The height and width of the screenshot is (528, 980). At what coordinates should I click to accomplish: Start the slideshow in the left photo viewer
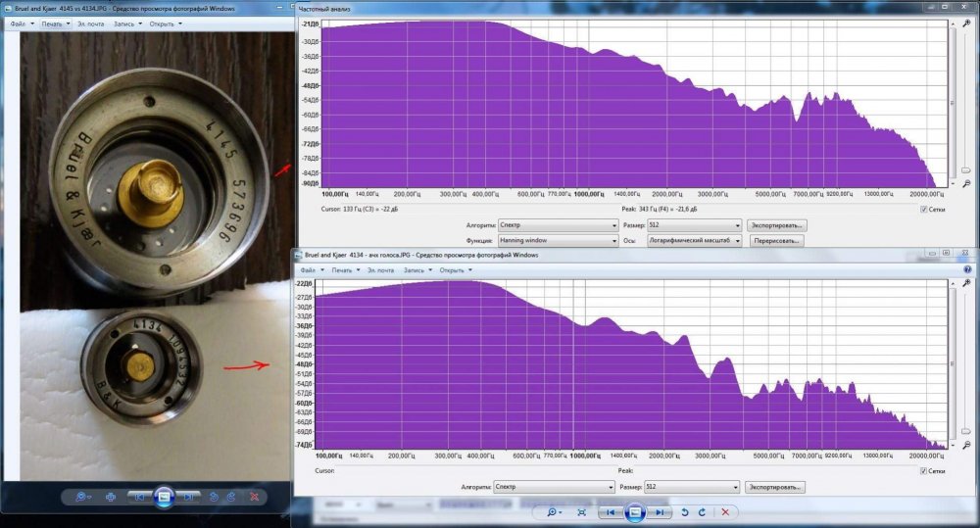[164, 497]
